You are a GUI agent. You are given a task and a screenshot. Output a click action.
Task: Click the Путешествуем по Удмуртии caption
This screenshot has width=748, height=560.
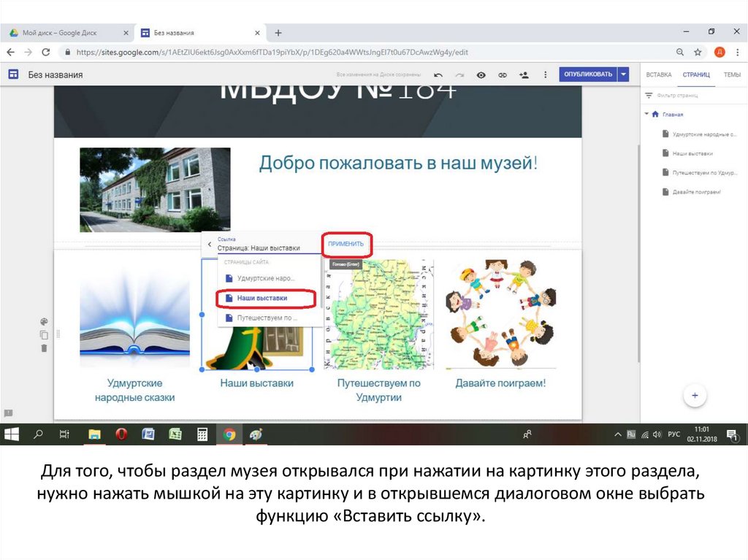[379, 390]
